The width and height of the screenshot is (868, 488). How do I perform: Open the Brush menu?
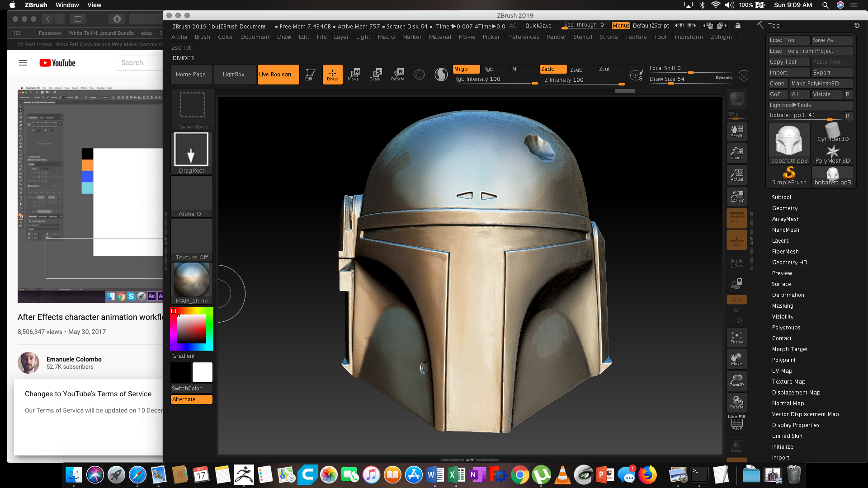[202, 37]
